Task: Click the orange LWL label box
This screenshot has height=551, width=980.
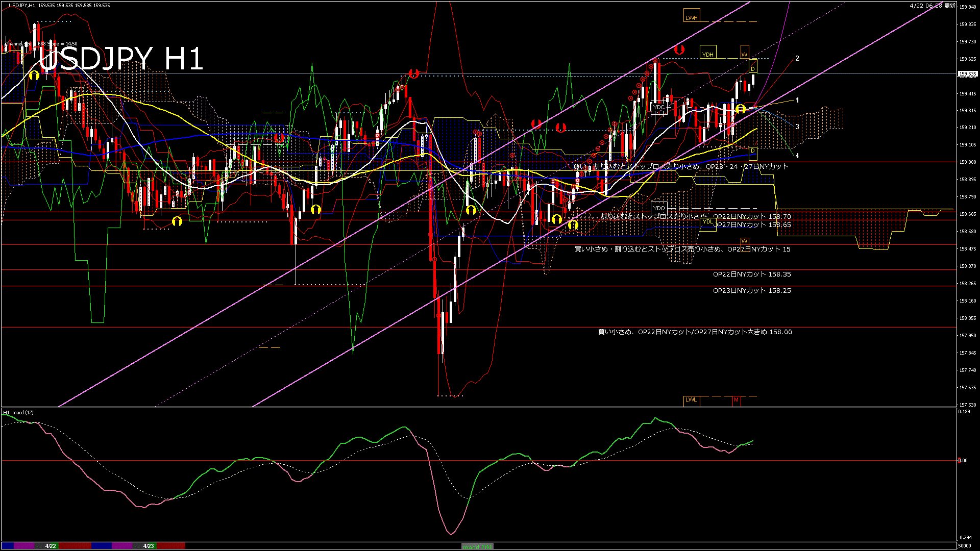Action: (691, 399)
